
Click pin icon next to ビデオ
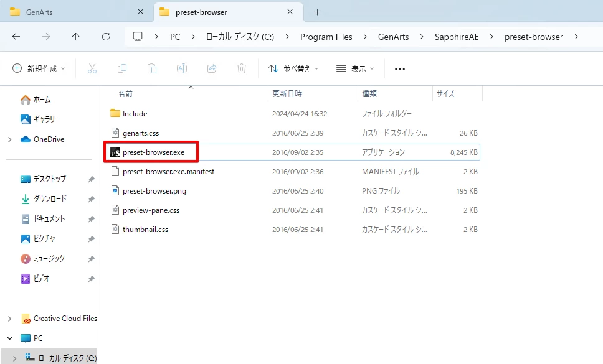click(91, 279)
